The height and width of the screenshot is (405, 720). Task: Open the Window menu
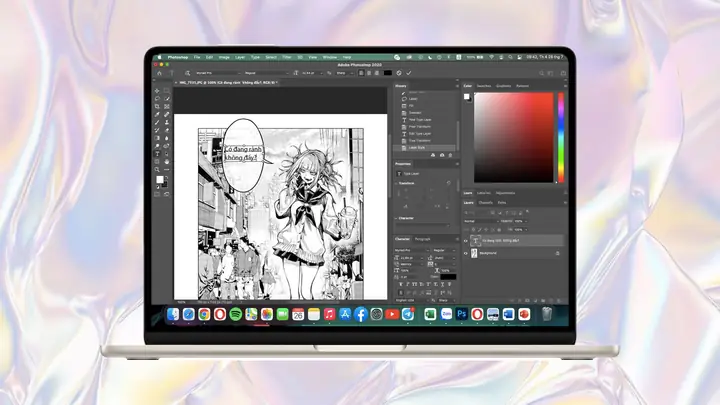point(330,57)
